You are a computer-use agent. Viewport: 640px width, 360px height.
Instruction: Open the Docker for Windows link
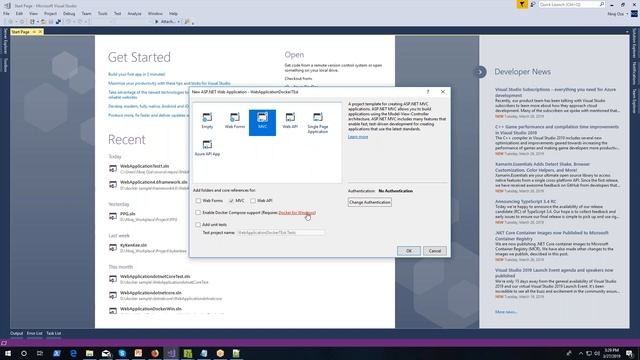point(297,213)
